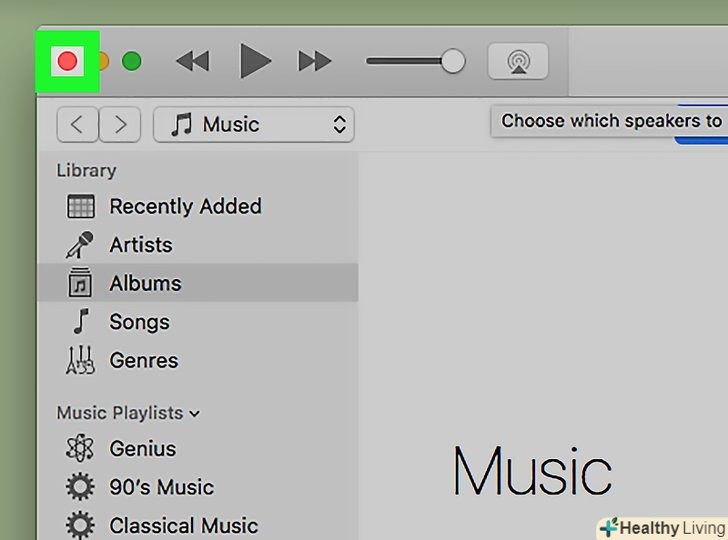
Task: Click the Recently Added grid icon
Action: click(x=81, y=207)
